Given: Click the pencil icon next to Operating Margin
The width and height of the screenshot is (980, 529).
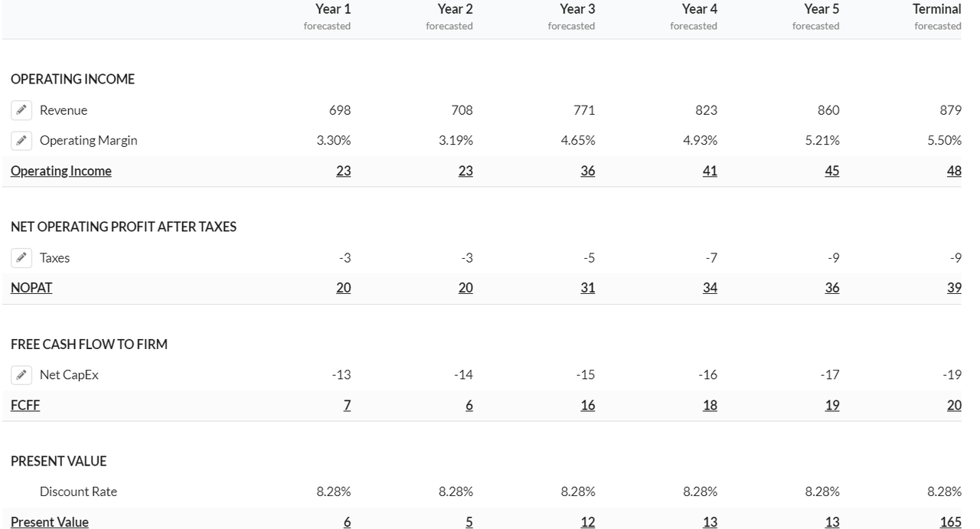Looking at the screenshot, I should point(21,141).
